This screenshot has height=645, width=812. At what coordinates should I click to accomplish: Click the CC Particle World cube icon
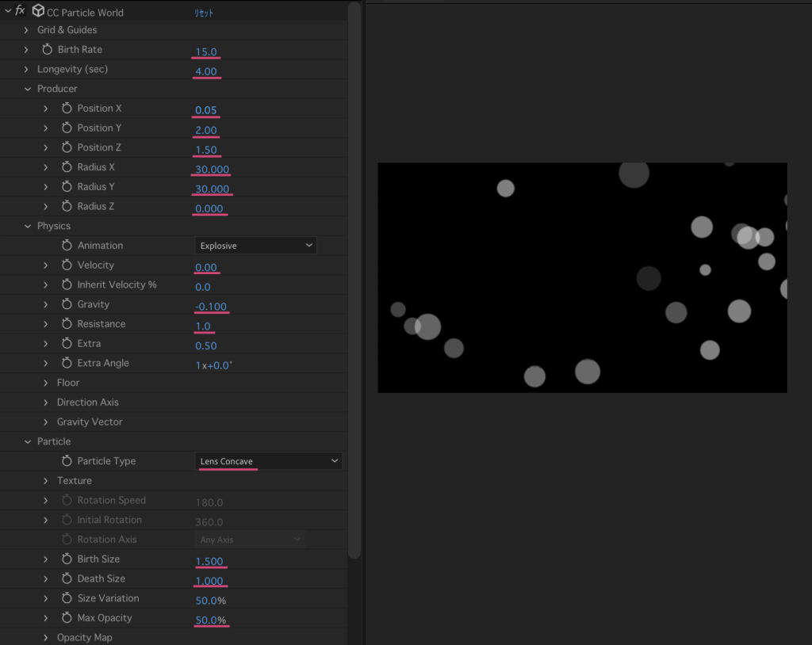[38, 11]
